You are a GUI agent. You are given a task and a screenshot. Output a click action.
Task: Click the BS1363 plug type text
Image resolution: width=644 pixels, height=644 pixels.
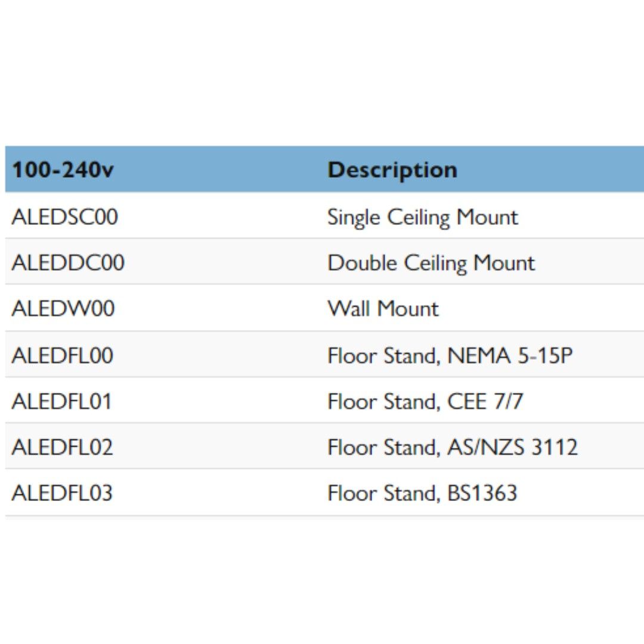(x=482, y=493)
